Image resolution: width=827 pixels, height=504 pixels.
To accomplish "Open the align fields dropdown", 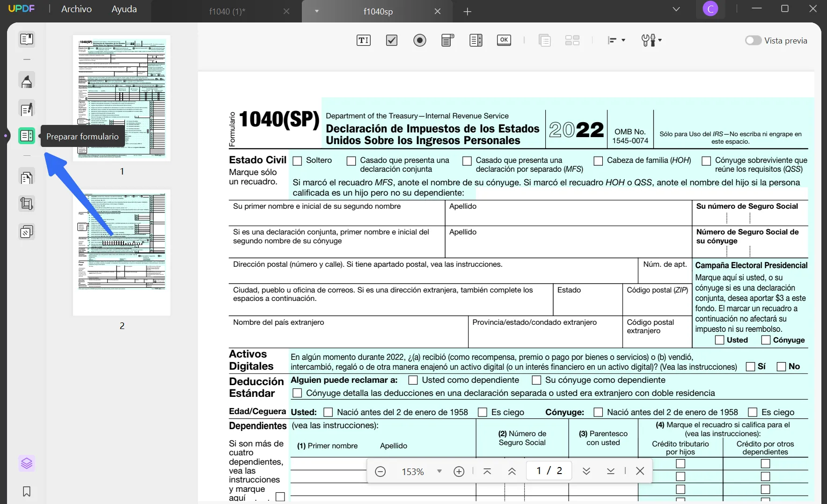I will [x=616, y=40].
